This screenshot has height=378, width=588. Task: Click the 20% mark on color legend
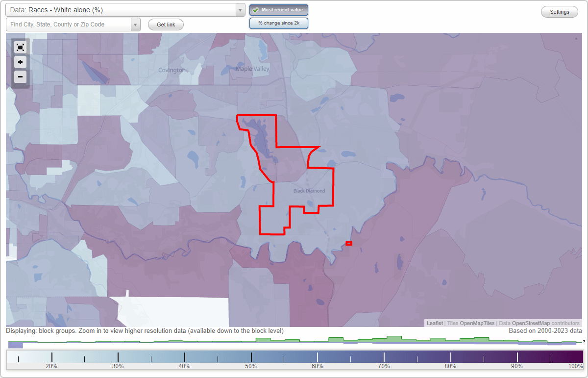tap(51, 366)
